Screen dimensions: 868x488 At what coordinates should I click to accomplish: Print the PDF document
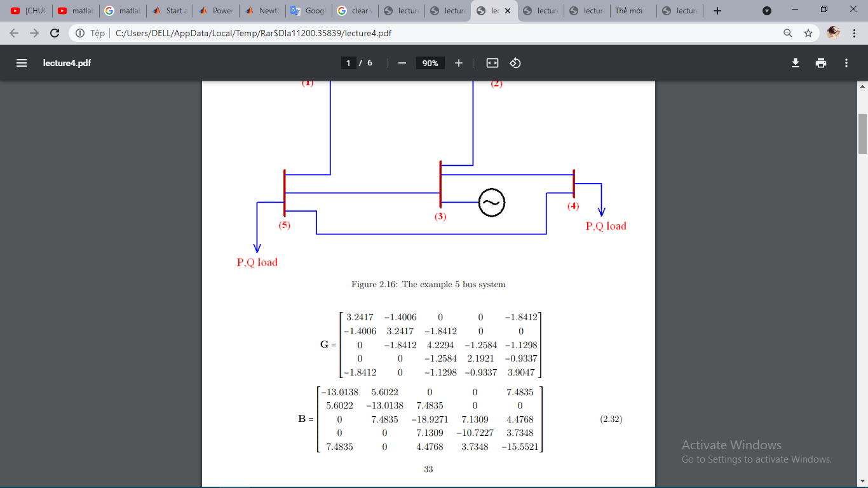pyautogui.click(x=821, y=63)
